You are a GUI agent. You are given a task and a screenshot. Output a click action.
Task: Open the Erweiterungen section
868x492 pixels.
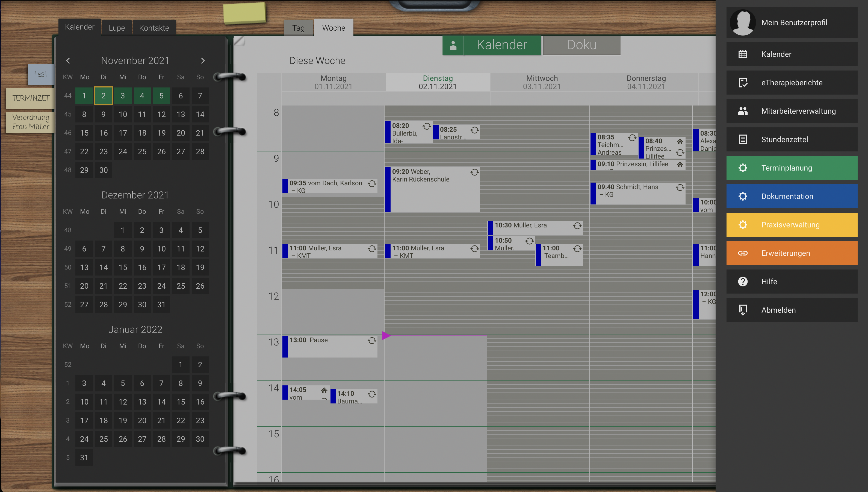point(791,253)
